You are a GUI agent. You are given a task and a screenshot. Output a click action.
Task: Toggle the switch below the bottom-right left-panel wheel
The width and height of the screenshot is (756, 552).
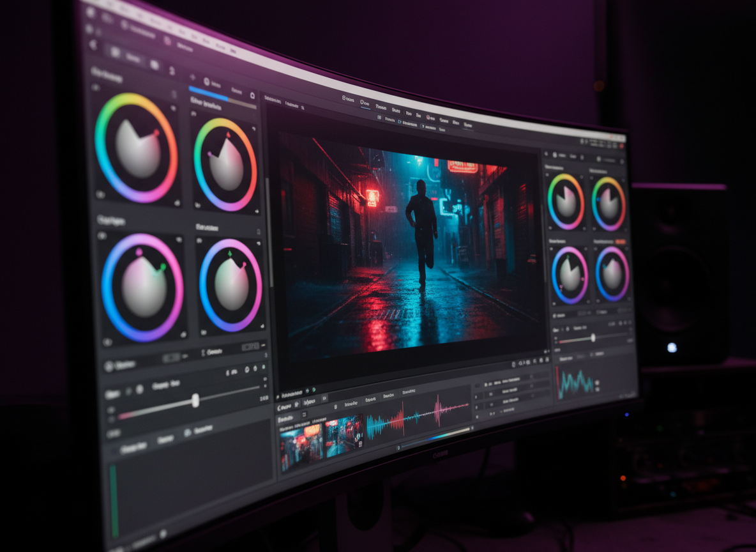click(250, 347)
